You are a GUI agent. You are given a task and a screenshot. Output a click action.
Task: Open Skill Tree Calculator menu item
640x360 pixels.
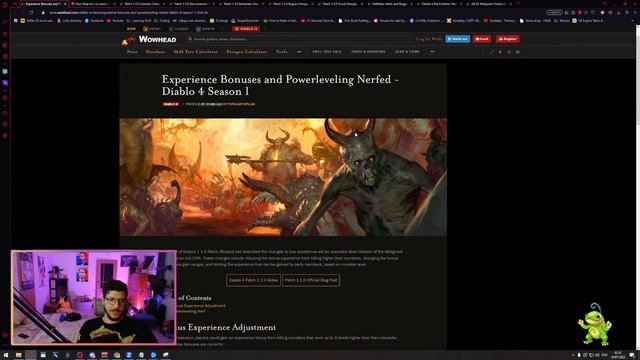(196, 52)
